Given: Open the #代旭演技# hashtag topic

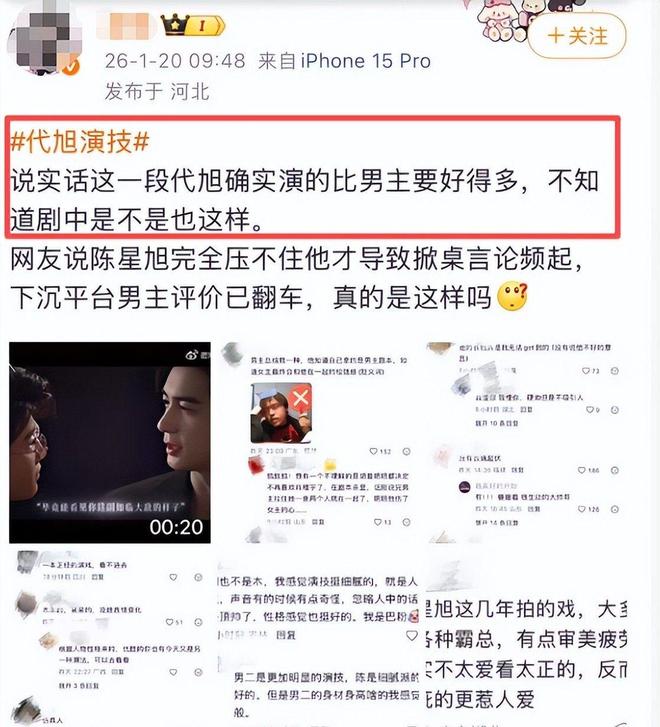Looking at the screenshot, I should (x=80, y=141).
